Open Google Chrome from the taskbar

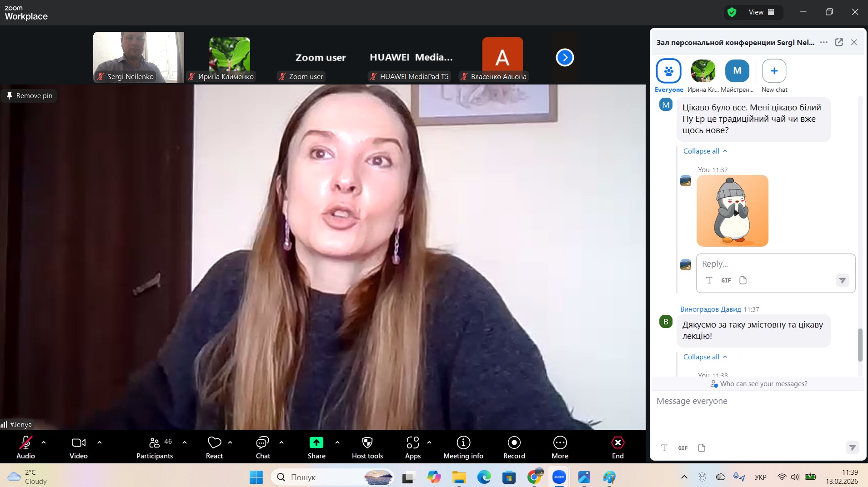point(535,477)
